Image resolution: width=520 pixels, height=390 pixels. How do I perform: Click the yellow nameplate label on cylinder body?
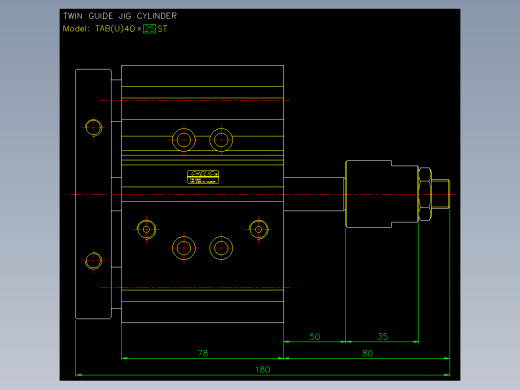pyautogui.click(x=203, y=177)
